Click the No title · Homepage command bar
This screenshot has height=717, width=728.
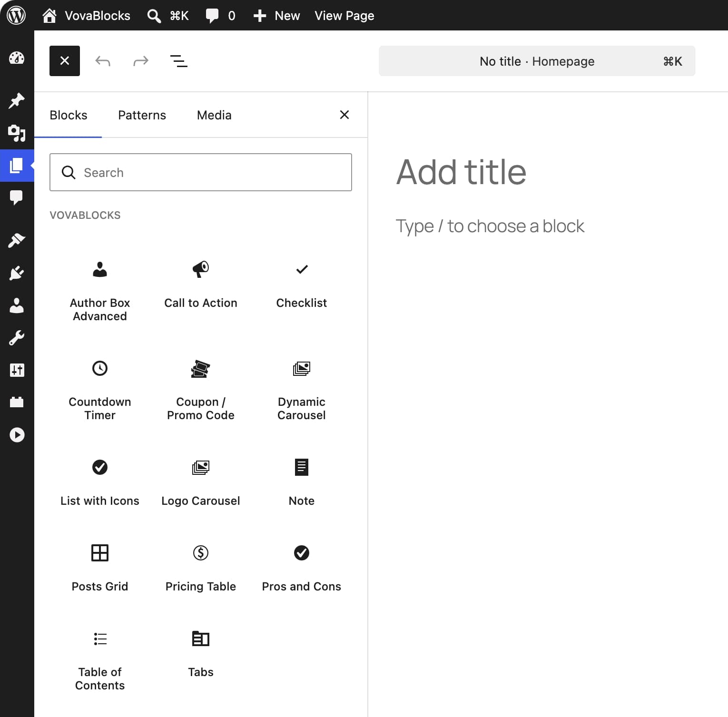[x=537, y=61]
